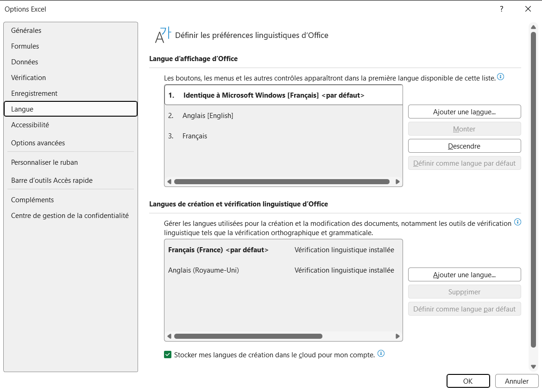This screenshot has height=392, width=542.
Task: Close the Options Excel dialog
Action: (528, 9)
